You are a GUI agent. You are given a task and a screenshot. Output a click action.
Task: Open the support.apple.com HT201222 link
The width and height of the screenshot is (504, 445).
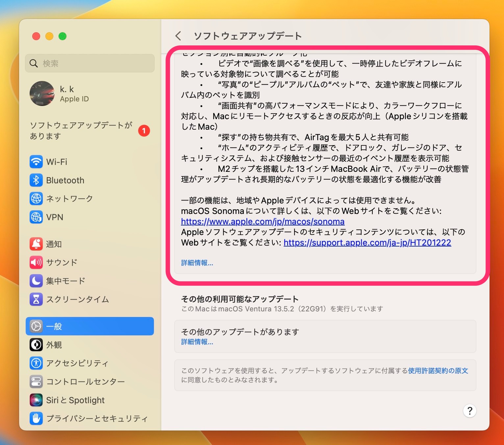click(x=367, y=243)
